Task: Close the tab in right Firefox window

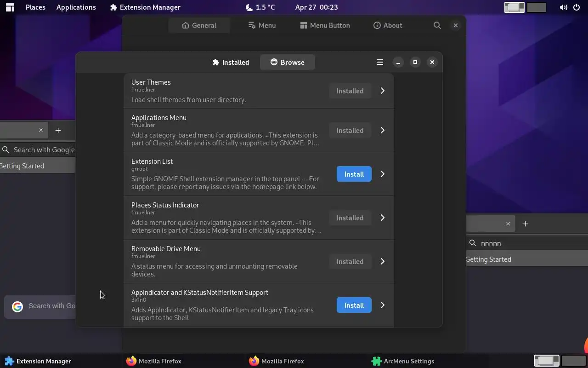Action: tap(508, 224)
